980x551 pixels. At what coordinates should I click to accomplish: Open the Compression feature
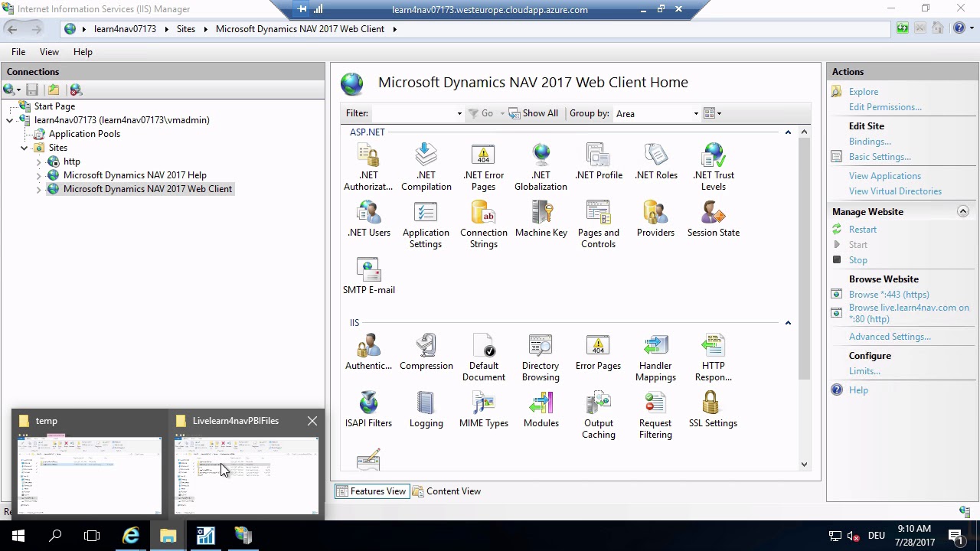[426, 352]
